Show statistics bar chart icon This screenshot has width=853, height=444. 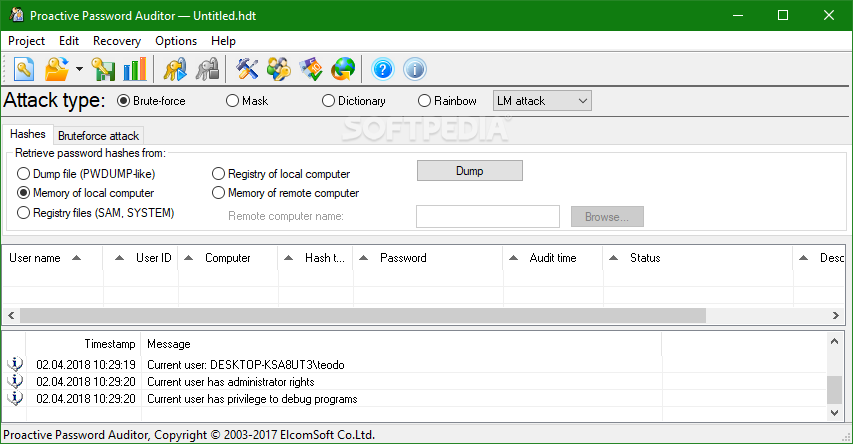click(135, 70)
